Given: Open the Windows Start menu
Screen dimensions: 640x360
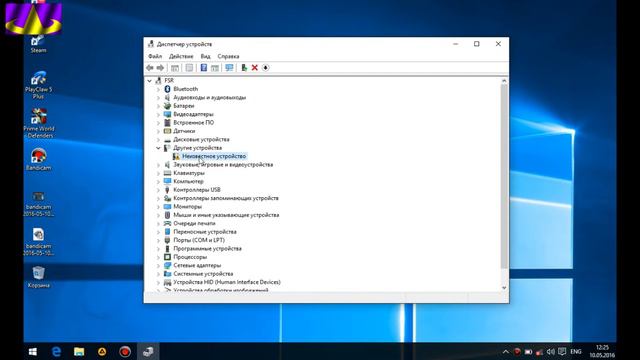Looking at the screenshot, I should coord(33,351).
